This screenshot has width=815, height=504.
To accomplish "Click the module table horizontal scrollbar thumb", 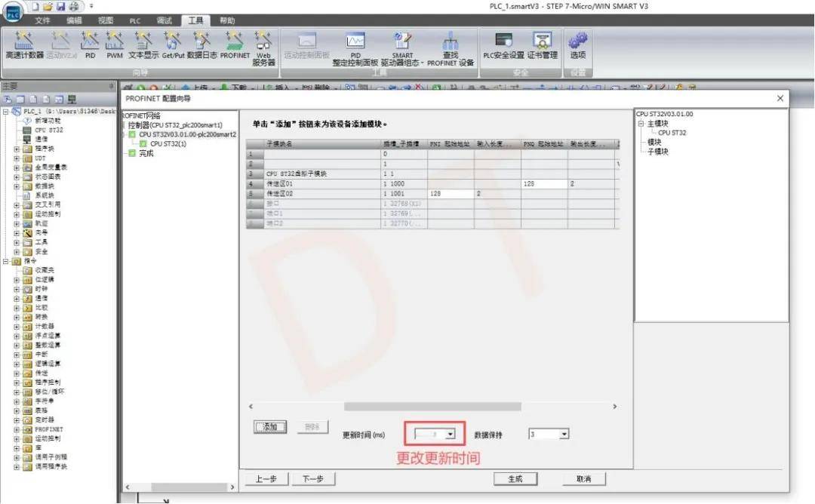I will [x=432, y=407].
